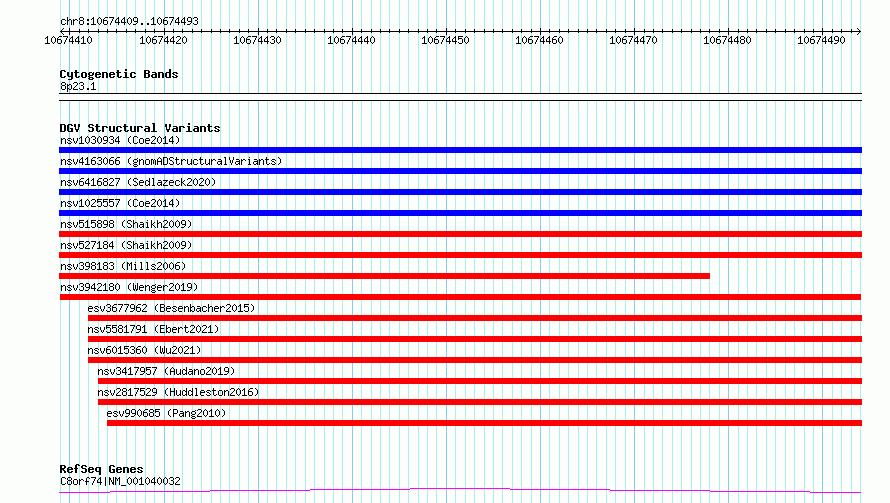Viewport: 890px width, 503px height.
Task: Click ruler position 10674460
Action: (539, 40)
